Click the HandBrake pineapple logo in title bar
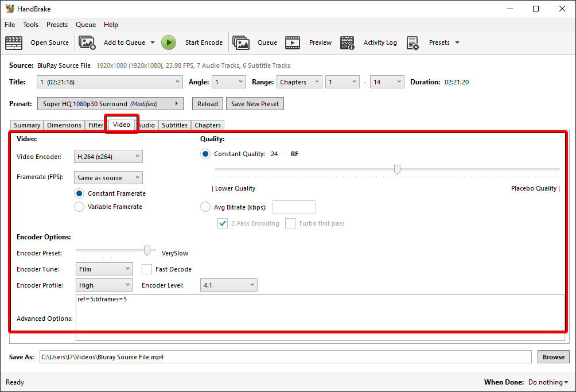Viewport: 576px width, 392px height. pyautogui.click(x=9, y=9)
